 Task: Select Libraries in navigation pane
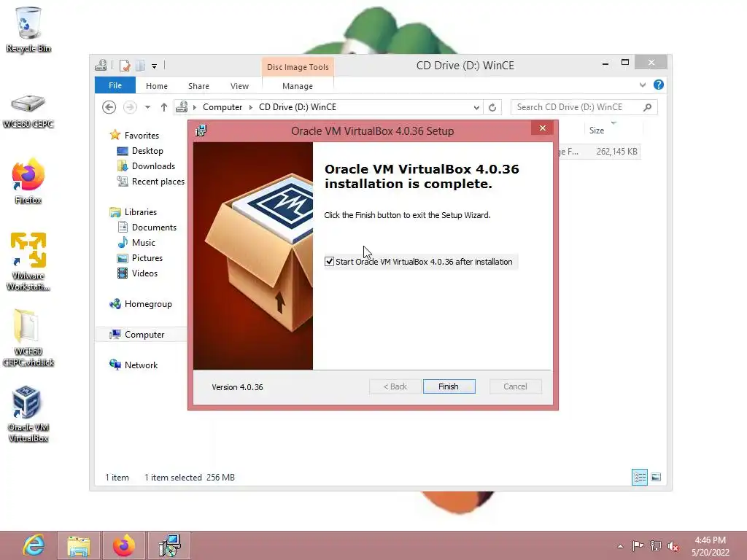141,212
